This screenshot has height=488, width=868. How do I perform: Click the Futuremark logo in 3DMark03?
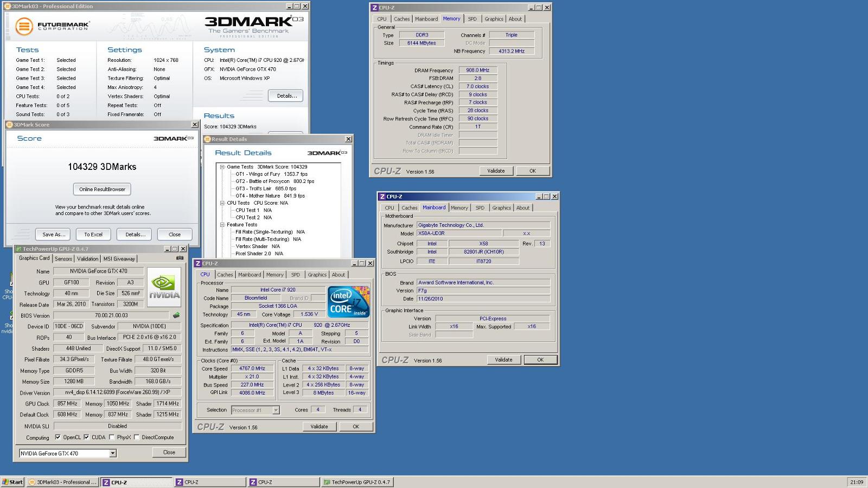pos(52,26)
